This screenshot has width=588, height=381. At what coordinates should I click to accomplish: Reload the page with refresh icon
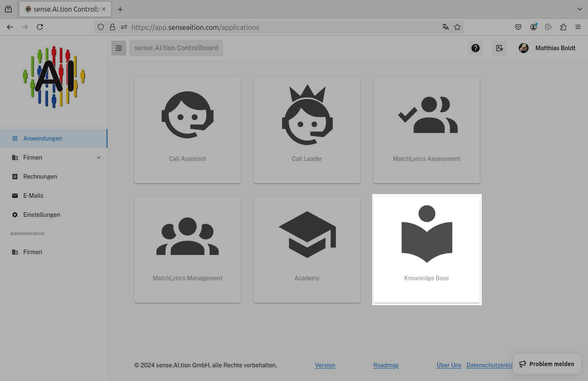pos(40,27)
